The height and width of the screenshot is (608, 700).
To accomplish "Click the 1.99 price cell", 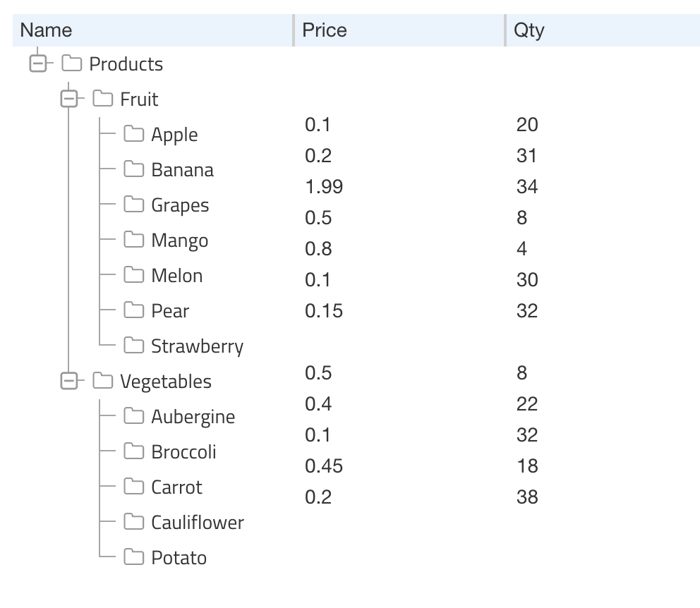I will pos(324,186).
